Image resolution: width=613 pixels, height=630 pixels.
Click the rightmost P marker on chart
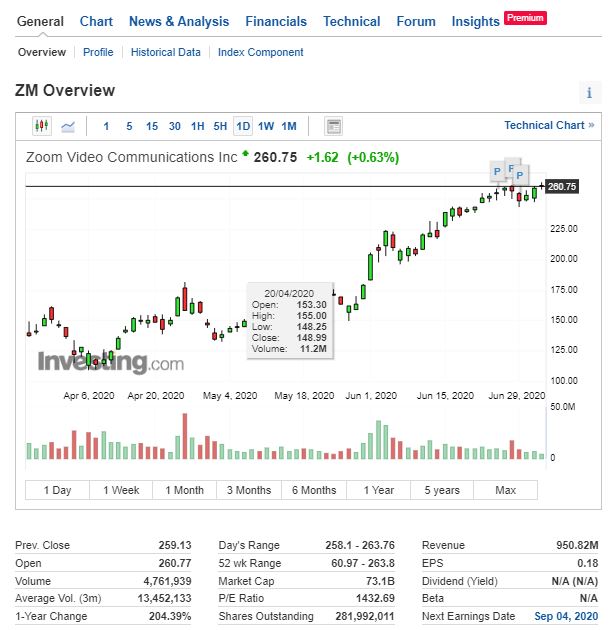(x=520, y=175)
